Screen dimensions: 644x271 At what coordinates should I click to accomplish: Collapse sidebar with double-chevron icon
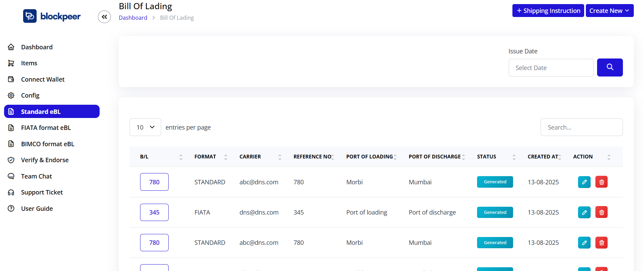(x=104, y=17)
